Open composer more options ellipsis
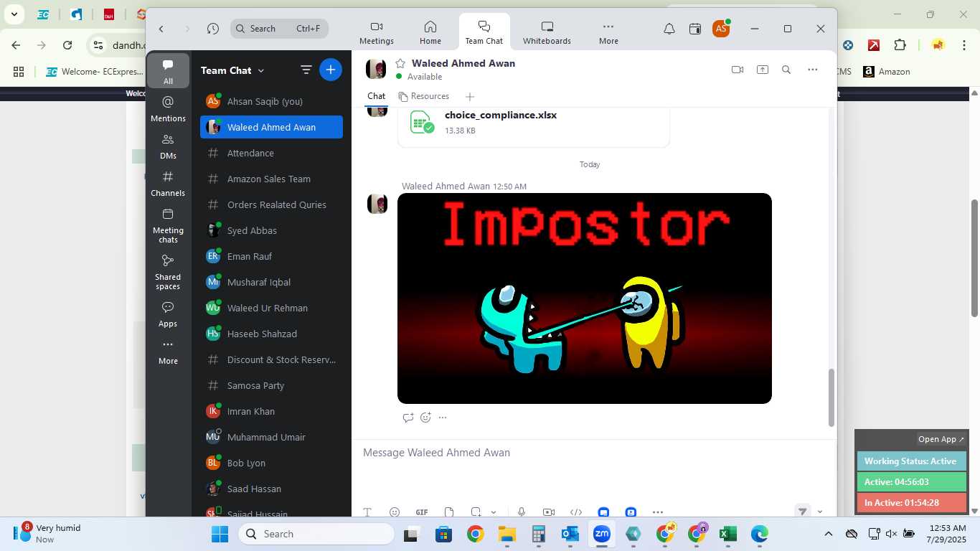The height and width of the screenshot is (551, 980). [658, 512]
